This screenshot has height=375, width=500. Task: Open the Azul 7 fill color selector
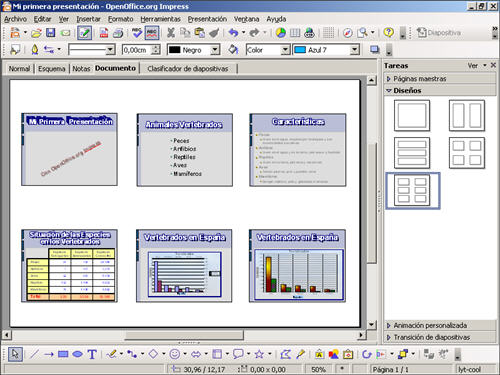coord(326,50)
